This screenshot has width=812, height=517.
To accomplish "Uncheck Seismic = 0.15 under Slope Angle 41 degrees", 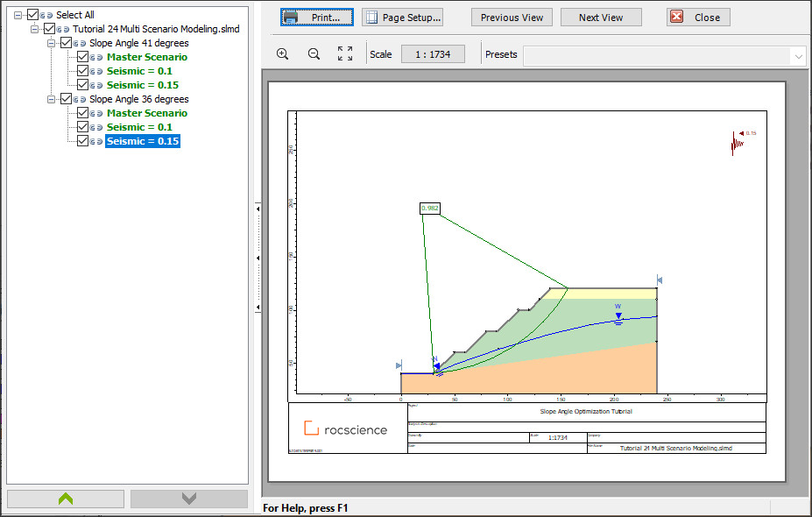I will tap(82, 84).
